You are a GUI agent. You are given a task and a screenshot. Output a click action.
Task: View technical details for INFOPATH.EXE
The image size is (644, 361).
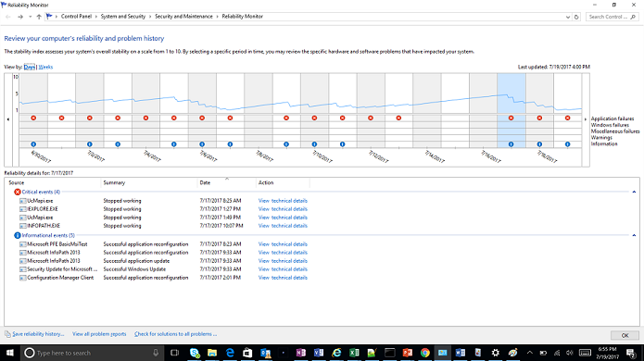(283, 226)
